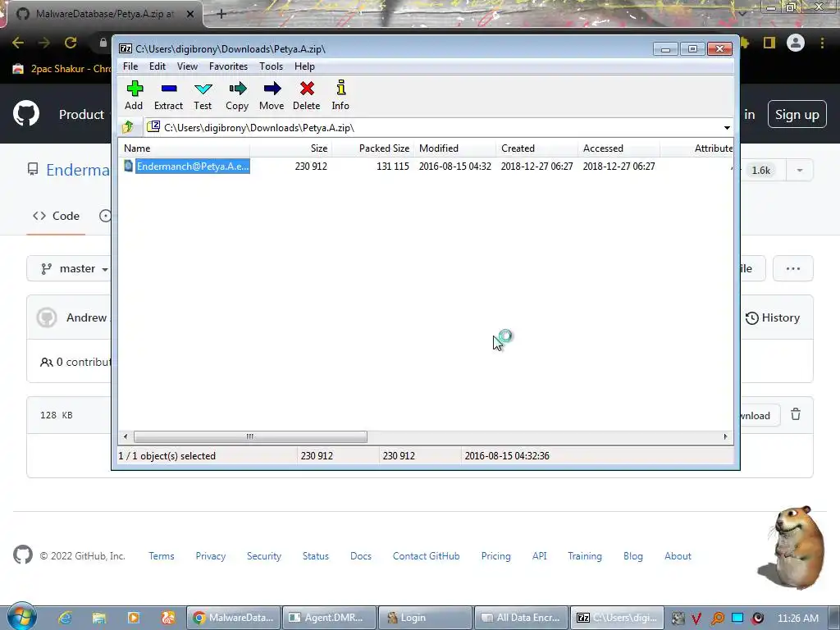The image size is (840, 630).
Task: Click the horizontal scrollbar thumb in file list
Action: (x=250, y=436)
